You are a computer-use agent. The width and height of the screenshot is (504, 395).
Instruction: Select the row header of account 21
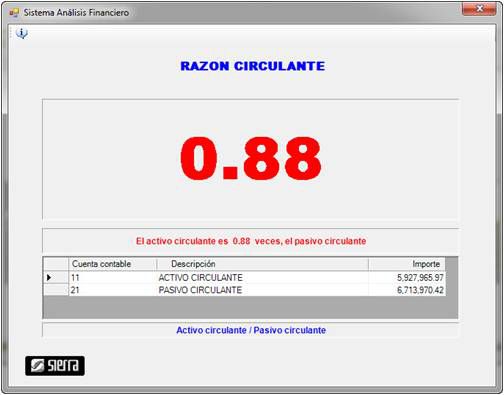click(56, 290)
